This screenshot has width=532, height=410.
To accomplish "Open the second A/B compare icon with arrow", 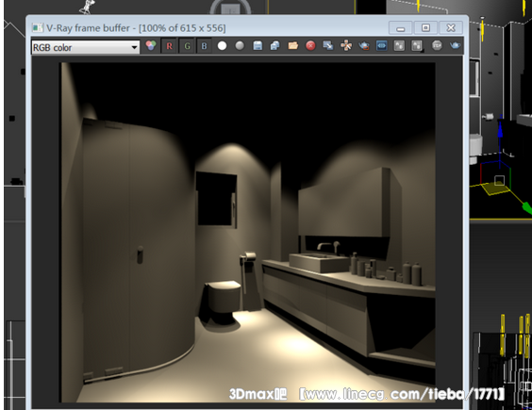I will coord(417,45).
